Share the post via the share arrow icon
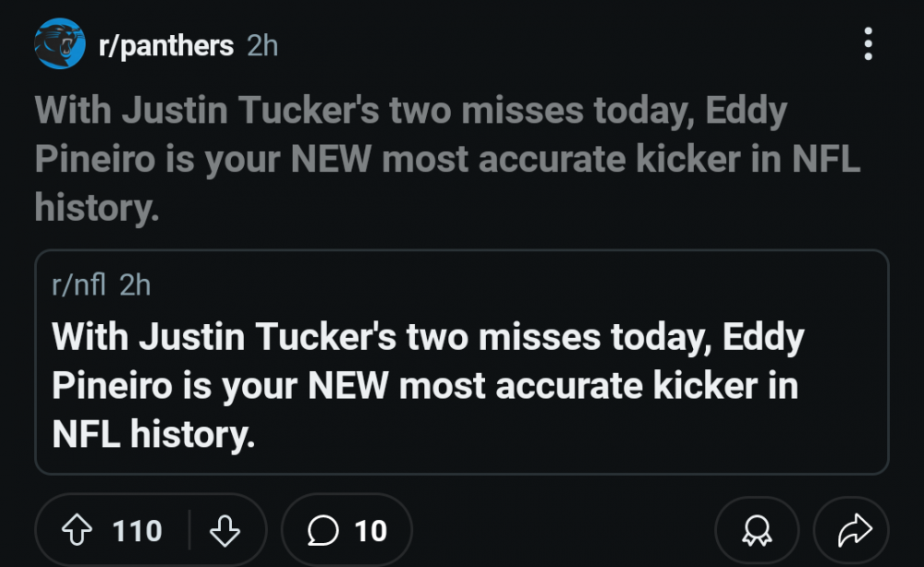Image resolution: width=924 pixels, height=567 pixels. pyautogui.click(x=857, y=530)
